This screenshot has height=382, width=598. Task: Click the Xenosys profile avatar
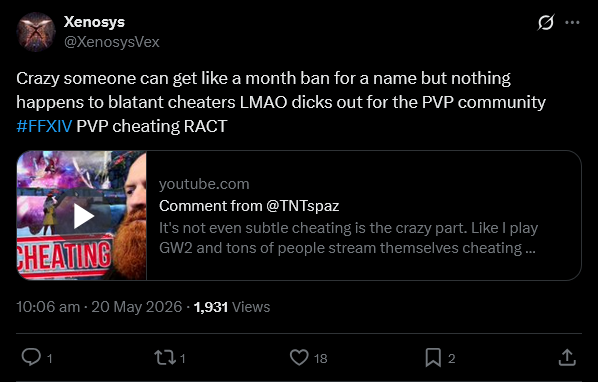click(35, 32)
